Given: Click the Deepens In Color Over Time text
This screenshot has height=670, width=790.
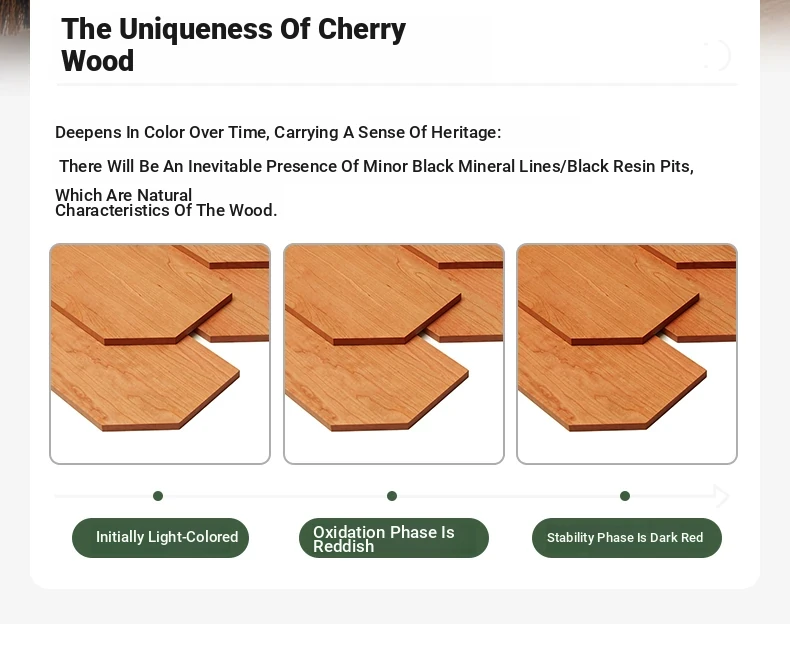Looking at the screenshot, I should (278, 132).
